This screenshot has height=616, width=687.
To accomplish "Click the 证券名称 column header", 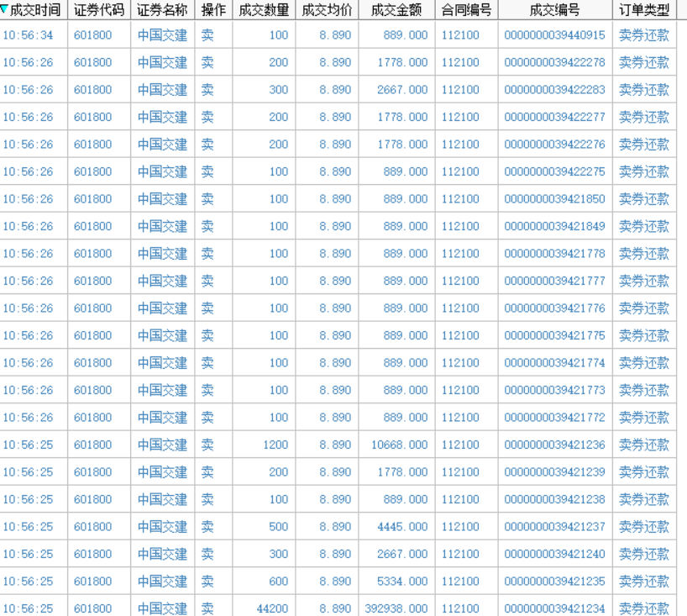I will tap(162, 9).
